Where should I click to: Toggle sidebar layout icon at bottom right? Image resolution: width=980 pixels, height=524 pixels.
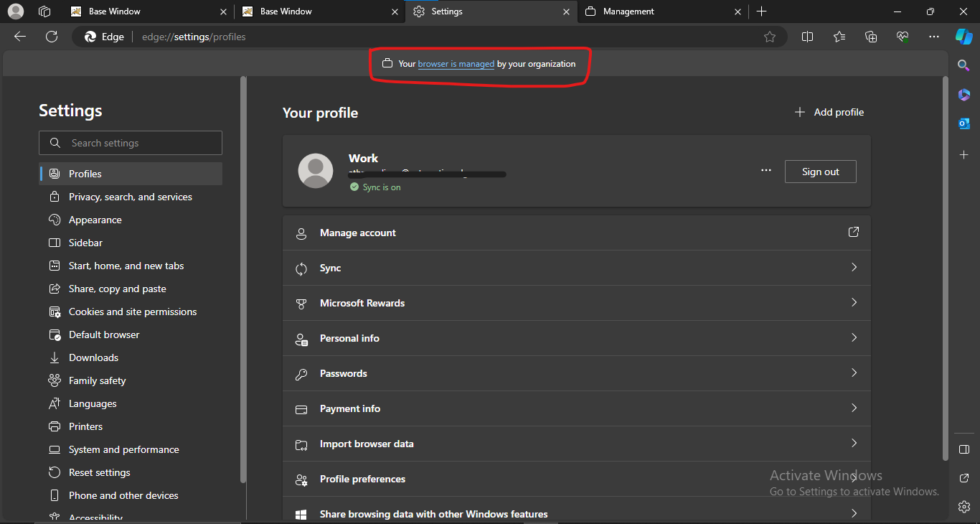coord(963,449)
